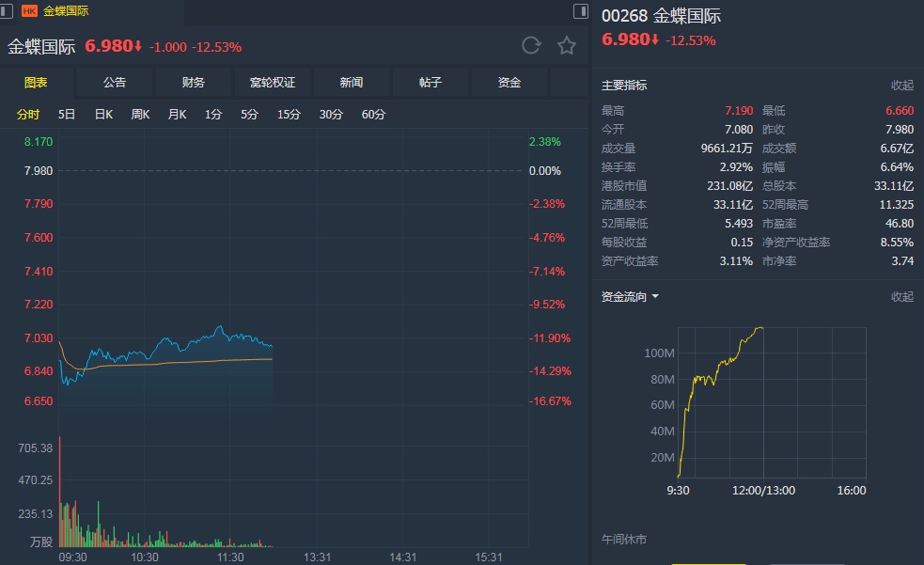Collapse the 主要指标 section via 收起
Image resolution: width=924 pixels, height=565 pixels.
pos(901,86)
